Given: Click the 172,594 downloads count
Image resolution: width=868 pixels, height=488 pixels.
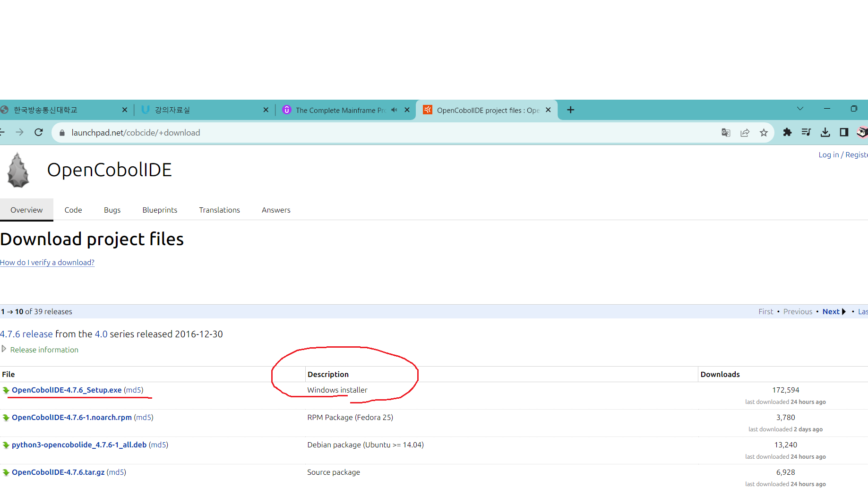Looking at the screenshot, I should click(786, 390).
